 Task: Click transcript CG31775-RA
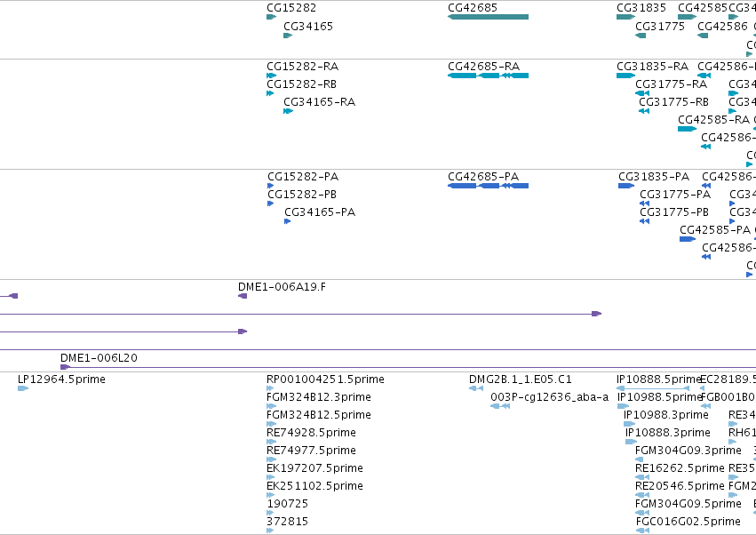pos(672,84)
